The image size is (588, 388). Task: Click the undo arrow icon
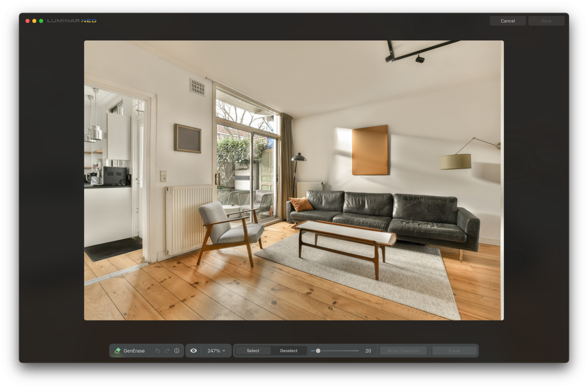158,351
